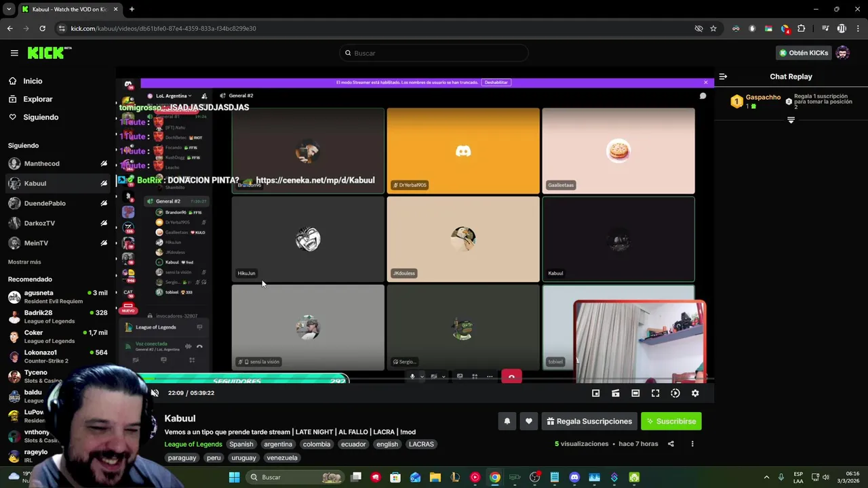Toggle notifications bell for DuendePablo
Image resolution: width=868 pixels, height=488 pixels.
tap(104, 203)
